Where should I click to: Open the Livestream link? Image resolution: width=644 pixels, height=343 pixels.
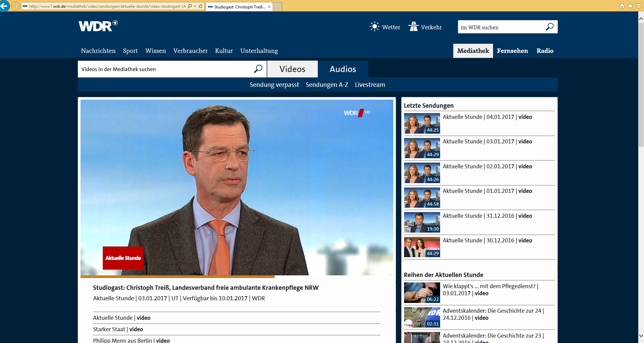[370, 85]
